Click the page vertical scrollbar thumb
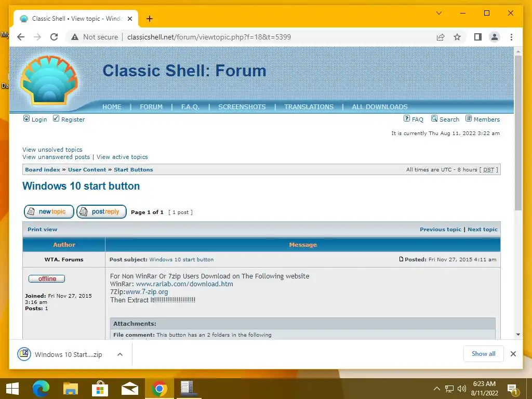The image size is (532, 399). point(518,133)
